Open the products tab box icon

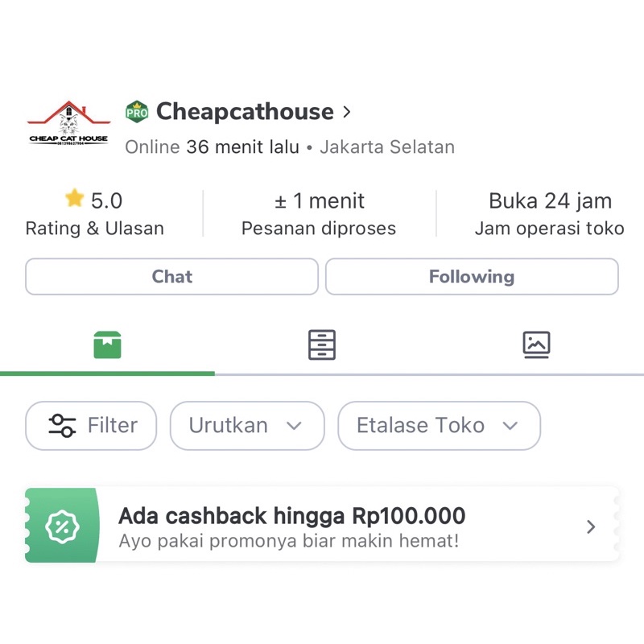pos(107,345)
